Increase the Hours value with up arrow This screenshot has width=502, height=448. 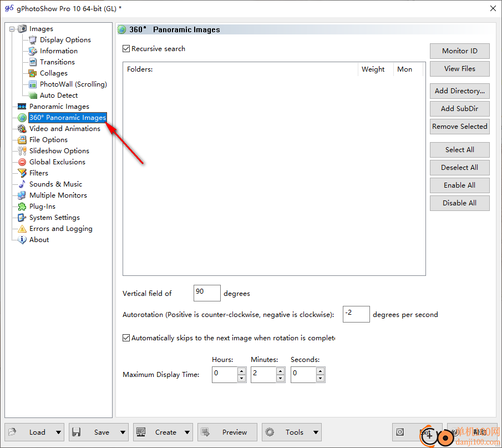[242, 371]
